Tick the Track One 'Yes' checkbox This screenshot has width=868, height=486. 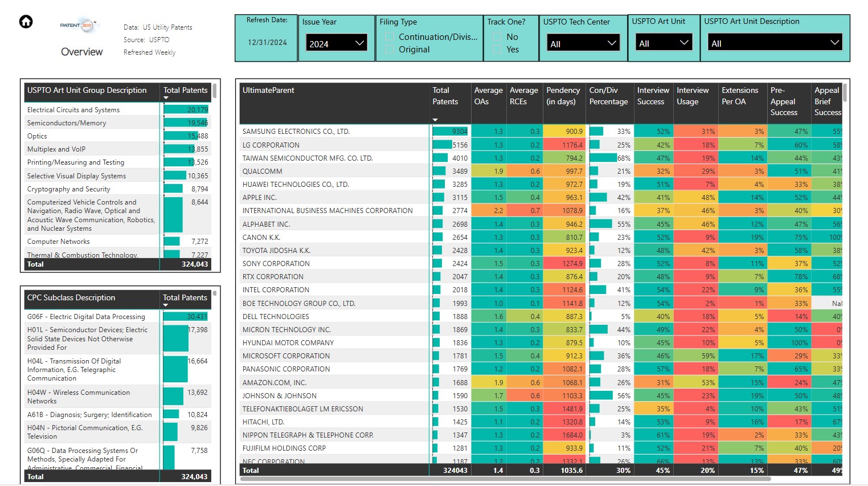tap(497, 50)
